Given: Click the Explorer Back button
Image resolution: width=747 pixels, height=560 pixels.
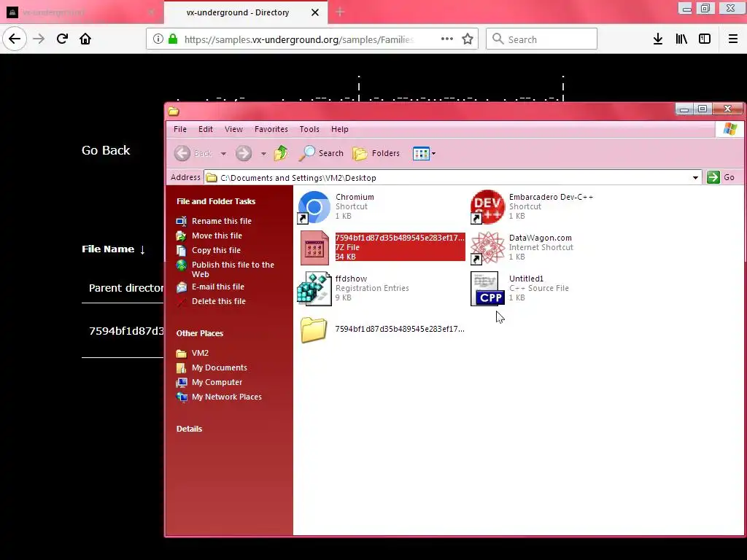Looking at the screenshot, I should 193,153.
